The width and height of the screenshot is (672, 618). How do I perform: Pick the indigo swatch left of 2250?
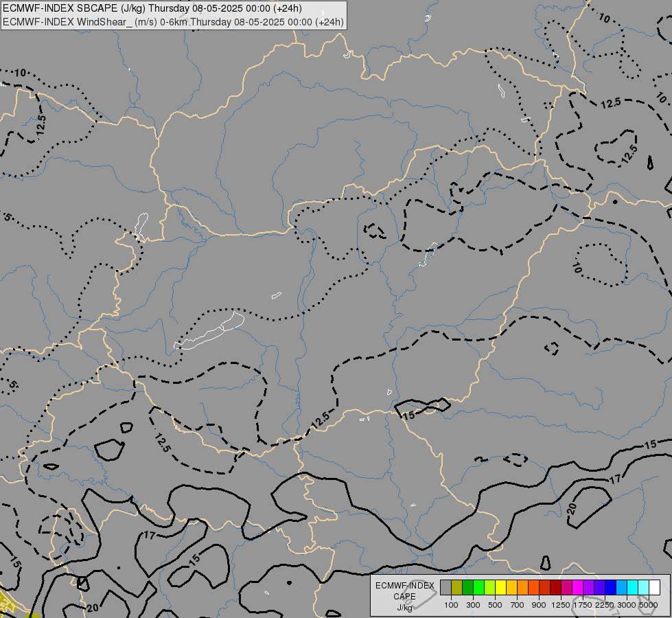[x=599, y=587]
